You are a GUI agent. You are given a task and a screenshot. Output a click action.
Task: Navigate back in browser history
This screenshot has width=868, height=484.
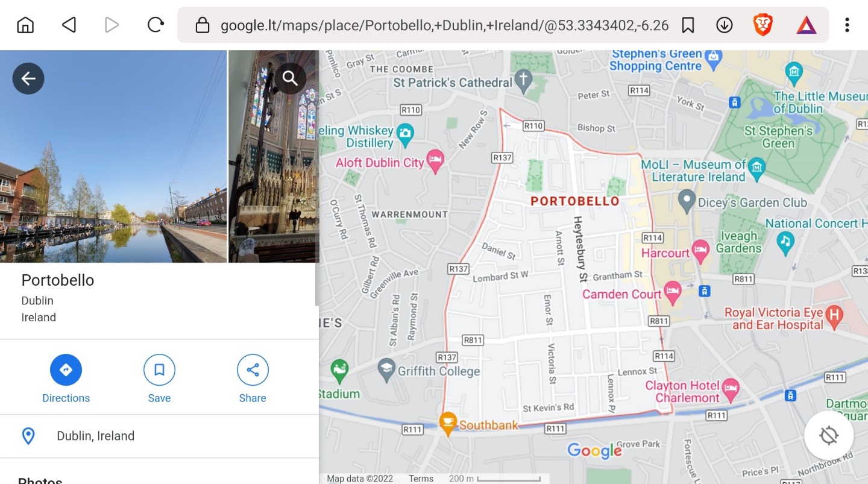[69, 25]
